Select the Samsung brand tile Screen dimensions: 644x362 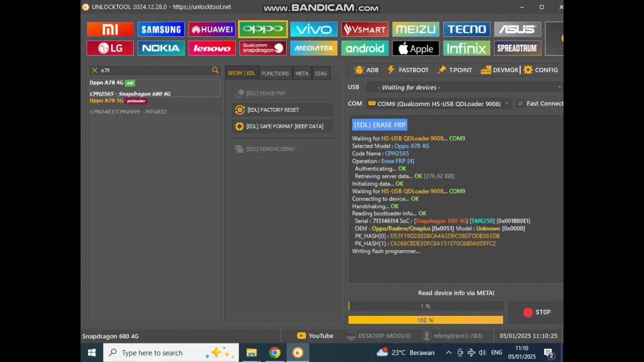[161, 29]
